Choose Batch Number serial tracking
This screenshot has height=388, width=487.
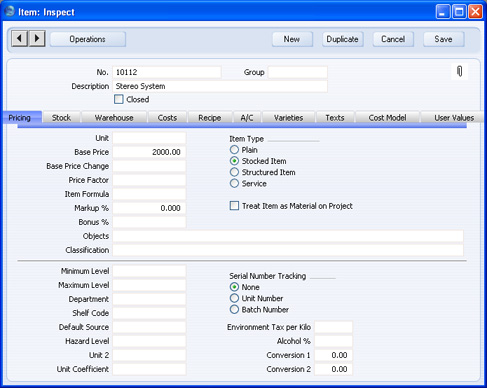pyautogui.click(x=234, y=309)
